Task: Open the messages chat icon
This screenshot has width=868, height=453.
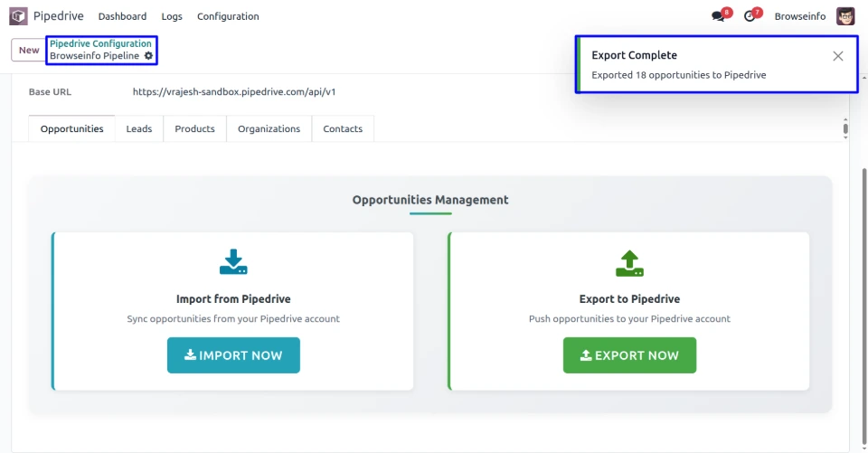Action: pyautogui.click(x=719, y=16)
